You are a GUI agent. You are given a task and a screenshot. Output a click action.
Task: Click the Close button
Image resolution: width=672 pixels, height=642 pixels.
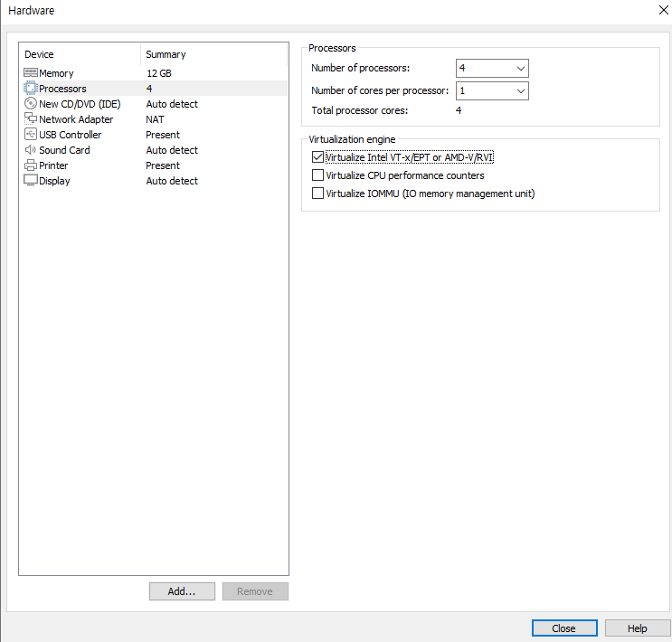pos(564,628)
